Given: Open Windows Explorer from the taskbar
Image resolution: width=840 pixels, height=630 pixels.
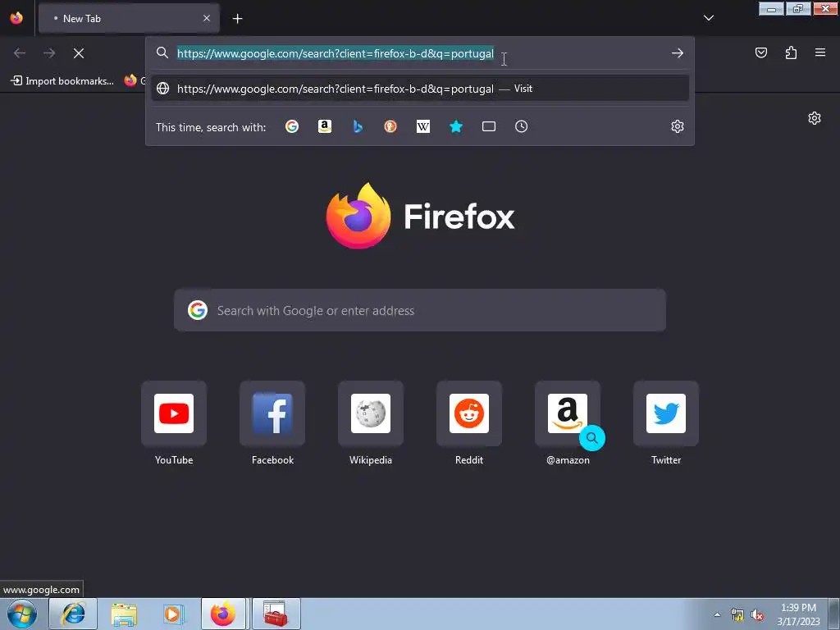Looking at the screenshot, I should pyautogui.click(x=124, y=614).
